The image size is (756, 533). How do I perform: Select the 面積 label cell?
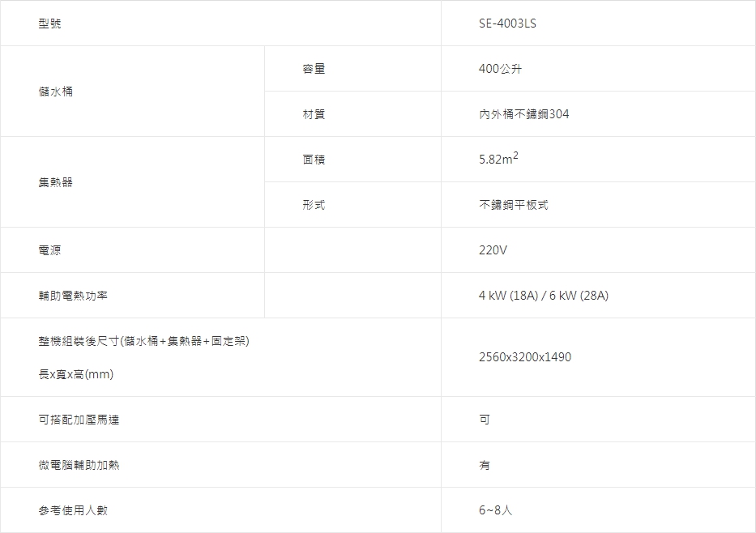click(314, 160)
